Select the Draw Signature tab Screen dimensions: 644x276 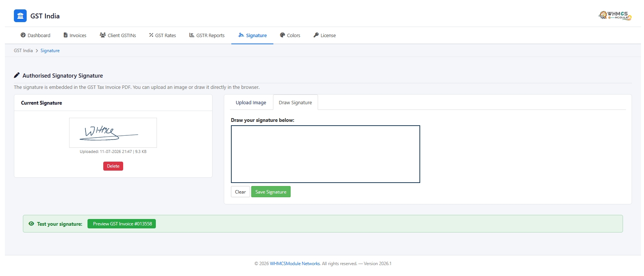pos(295,102)
